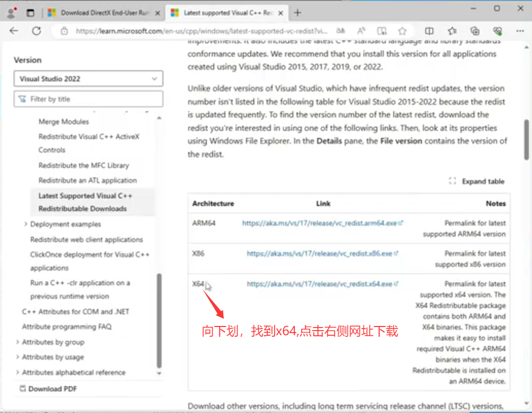
Task: Expand Attributes by usage section
Action: (18, 357)
